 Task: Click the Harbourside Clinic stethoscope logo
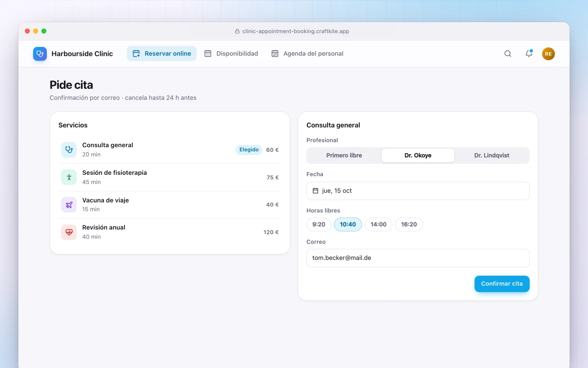click(x=40, y=54)
